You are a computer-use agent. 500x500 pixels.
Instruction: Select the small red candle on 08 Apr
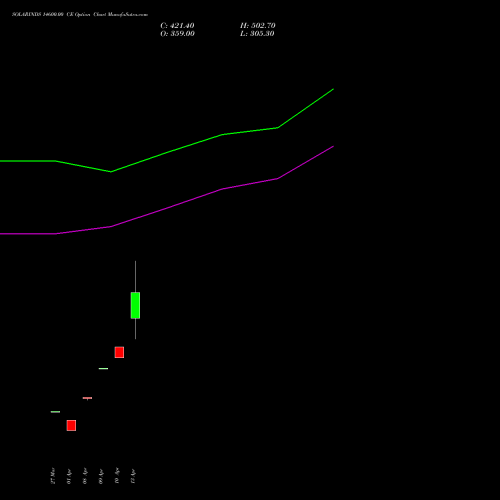(87, 398)
